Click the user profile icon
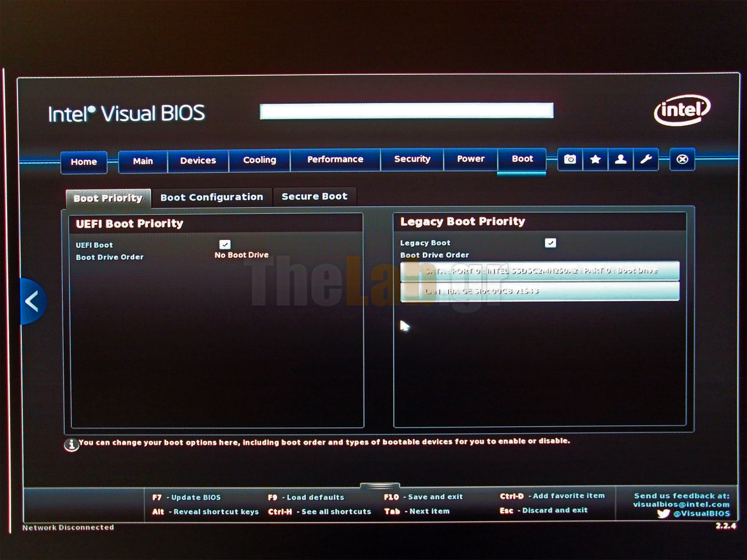Viewport: 747px width, 560px height. pos(621,159)
